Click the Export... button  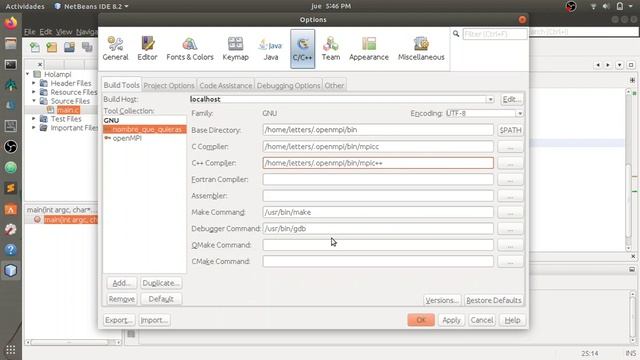click(x=118, y=320)
